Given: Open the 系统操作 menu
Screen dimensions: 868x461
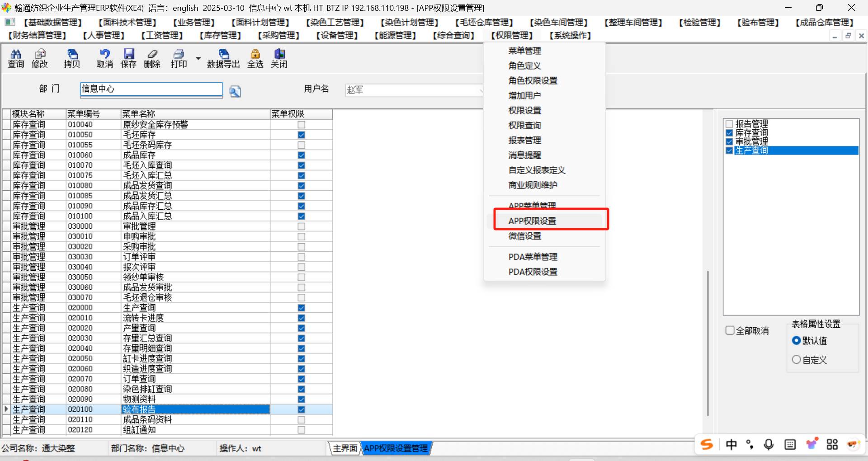Looking at the screenshot, I should (x=571, y=35).
